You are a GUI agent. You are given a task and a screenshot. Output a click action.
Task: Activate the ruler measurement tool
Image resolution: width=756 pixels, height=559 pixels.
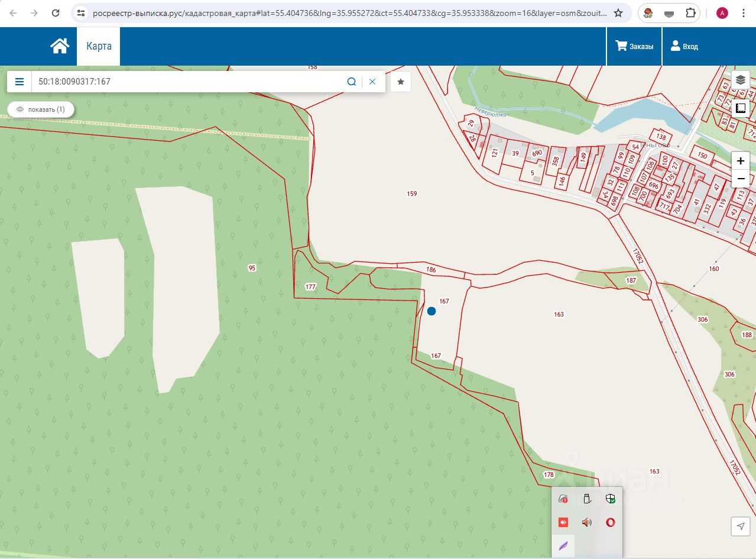click(x=740, y=108)
